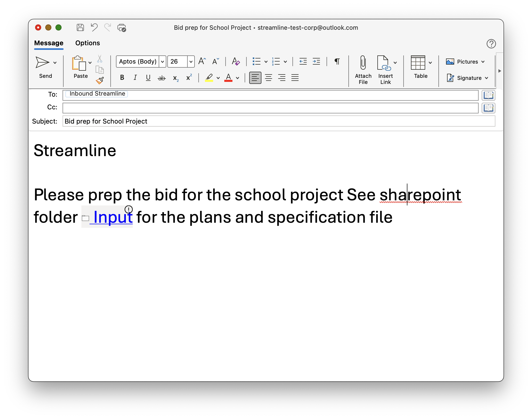
Task: Apply red font color
Action: click(228, 78)
